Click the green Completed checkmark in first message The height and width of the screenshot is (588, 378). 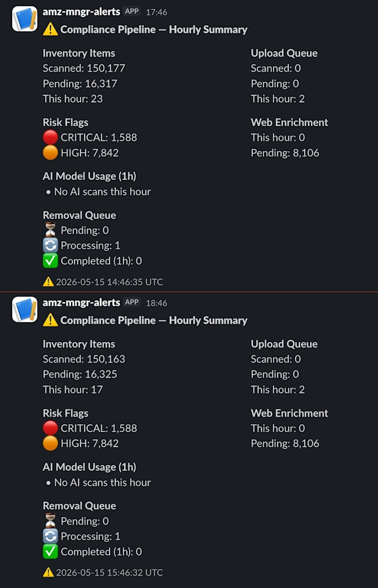(50, 260)
